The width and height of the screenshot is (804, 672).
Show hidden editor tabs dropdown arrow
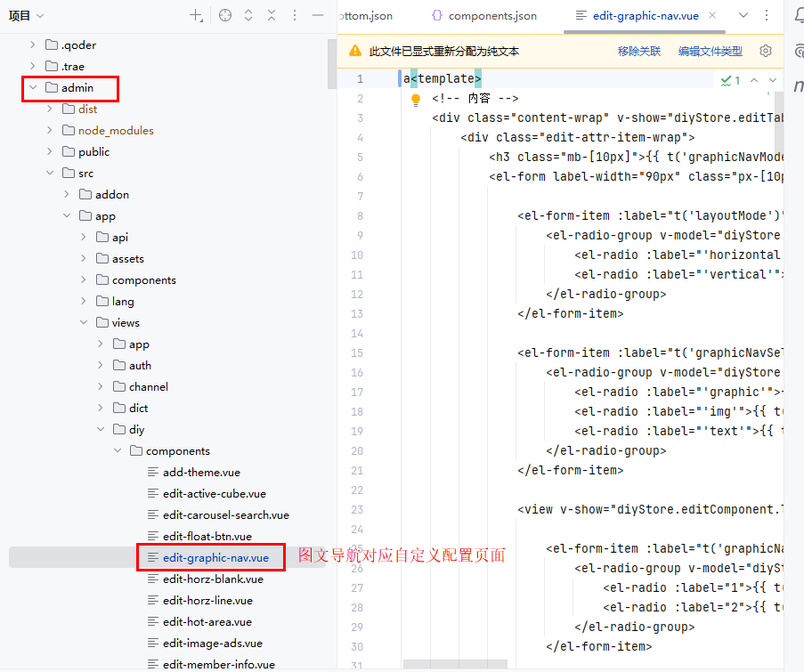click(743, 15)
